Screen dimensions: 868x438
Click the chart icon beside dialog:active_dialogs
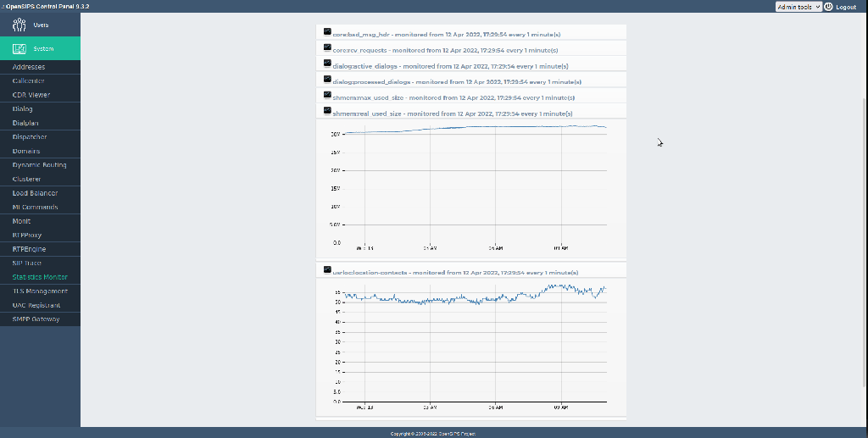tap(327, 64)
